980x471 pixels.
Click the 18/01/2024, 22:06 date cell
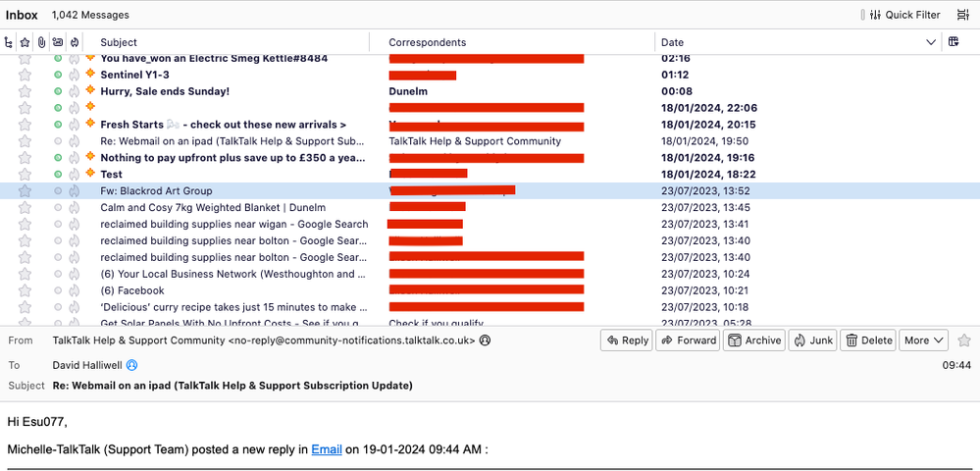point(708,108)
